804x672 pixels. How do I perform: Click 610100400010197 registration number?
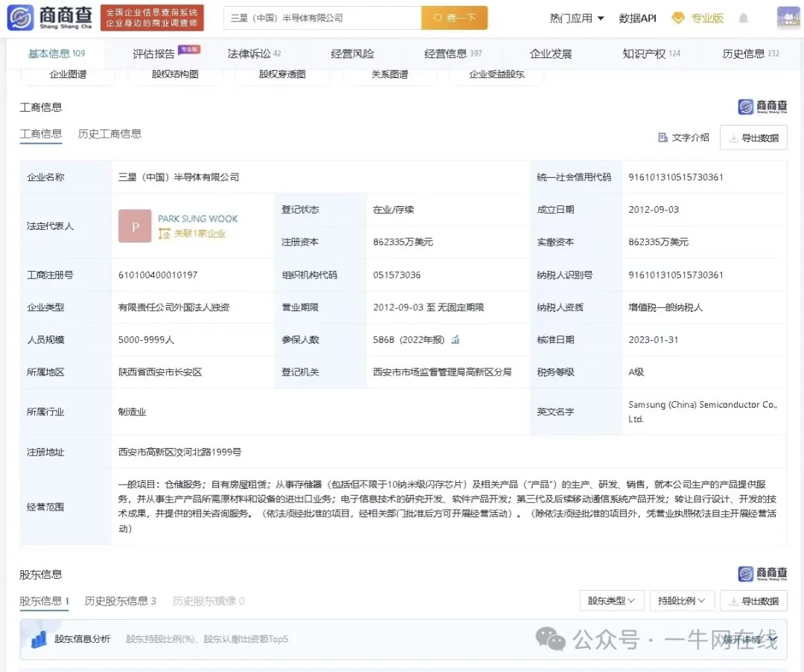157,275
